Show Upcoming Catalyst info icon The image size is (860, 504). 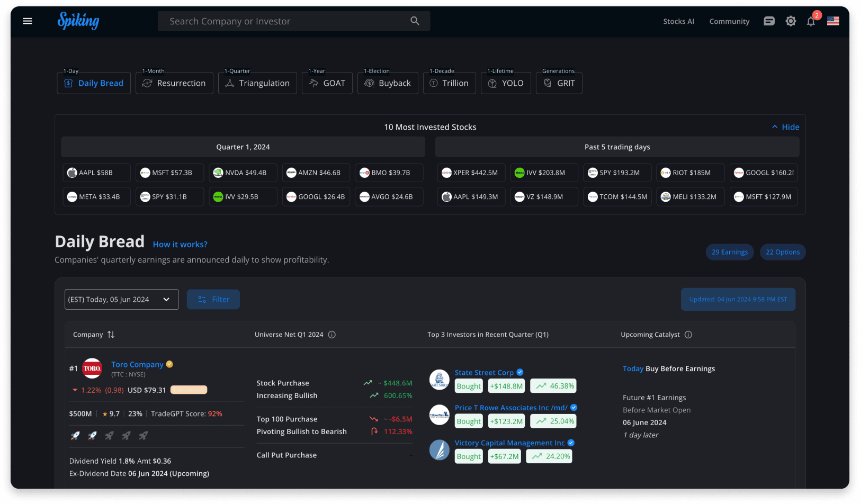coord(688,335)
